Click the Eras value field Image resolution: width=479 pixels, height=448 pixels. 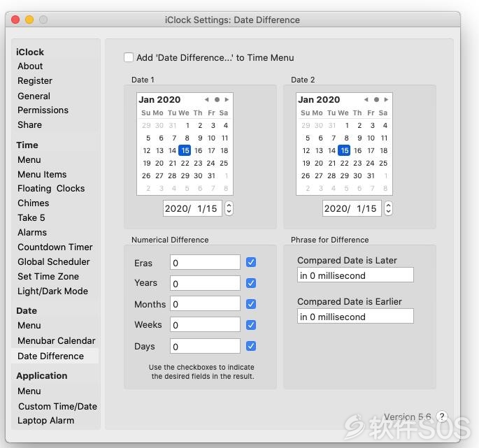tap(205, 262)
